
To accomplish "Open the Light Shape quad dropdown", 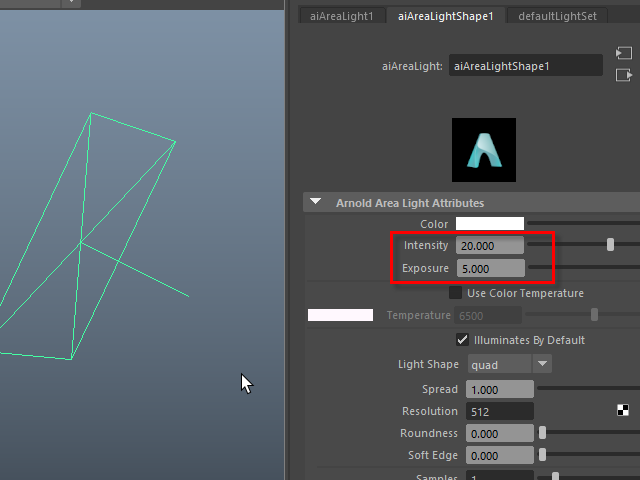I will [x=541, y=365].
